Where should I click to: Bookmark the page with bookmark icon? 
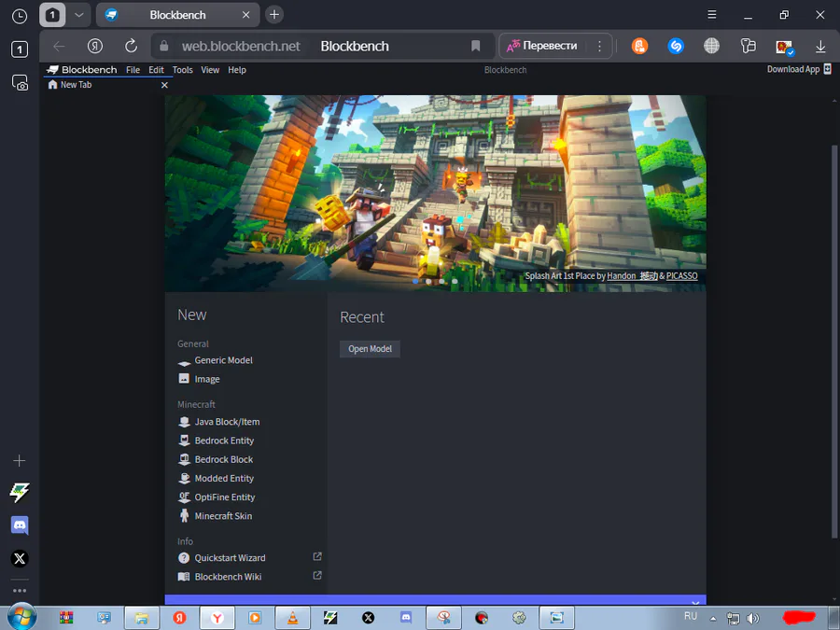[475, 46]
